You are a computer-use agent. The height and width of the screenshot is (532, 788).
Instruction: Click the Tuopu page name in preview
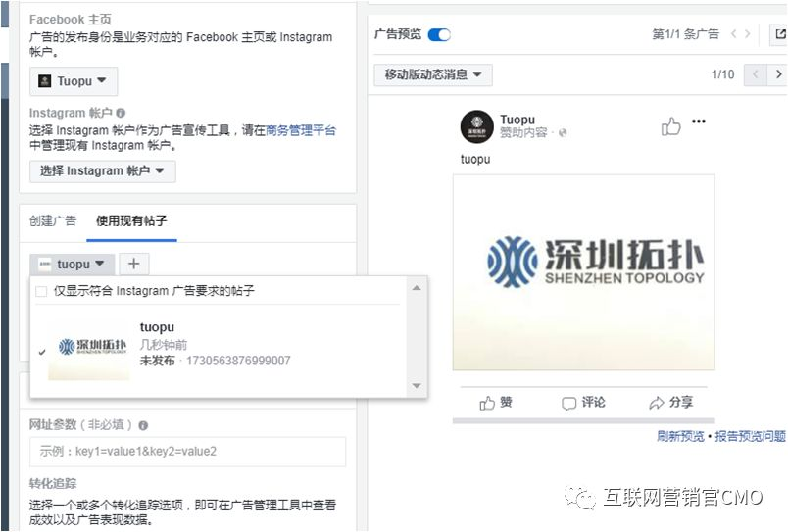click(517, 120)
